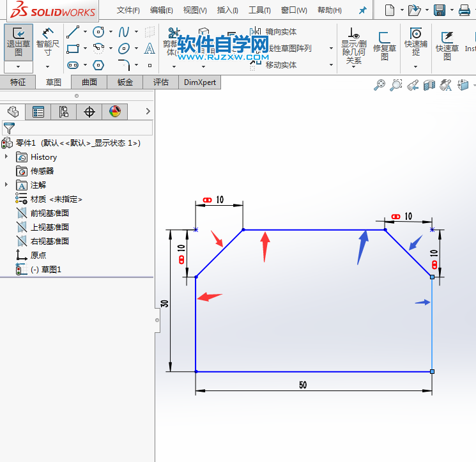The height and width of the screenshot is (462, 476).
Task: Select the sketch Text tool
Action: pos(150,49)
